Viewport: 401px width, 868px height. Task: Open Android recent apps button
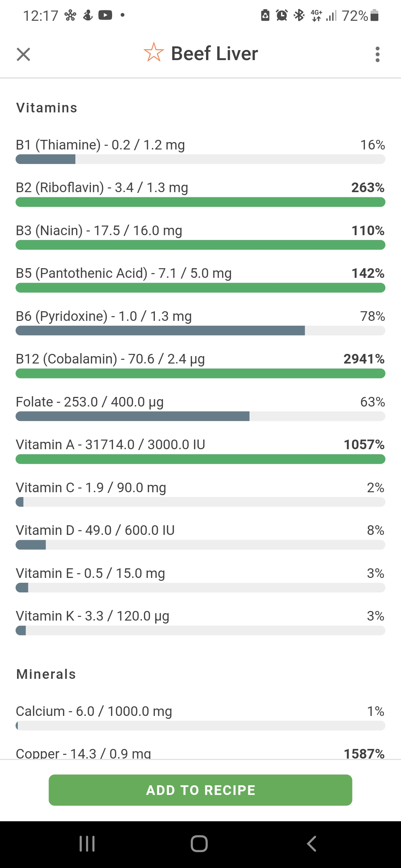pos(87,844)
